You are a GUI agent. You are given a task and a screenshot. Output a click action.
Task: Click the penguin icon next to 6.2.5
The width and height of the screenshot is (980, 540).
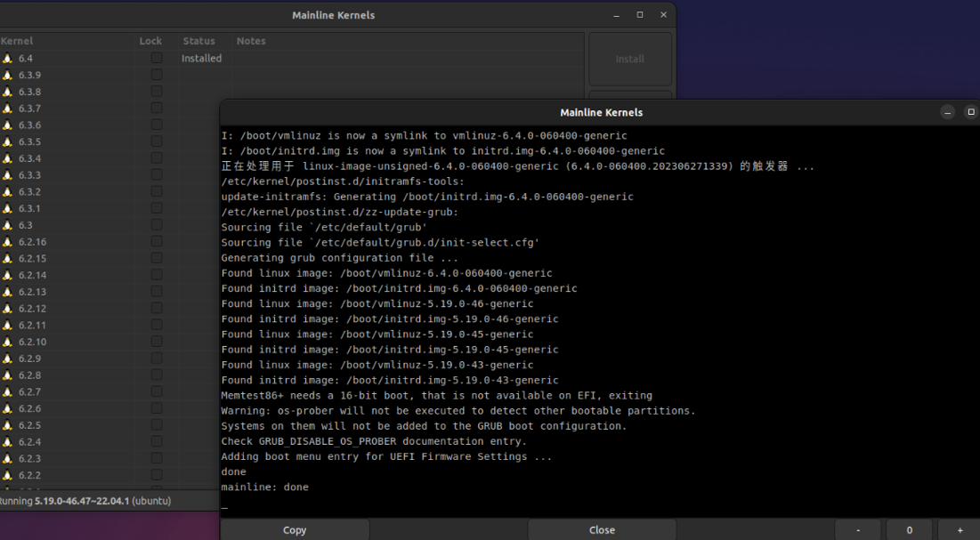tap(7, 425)
